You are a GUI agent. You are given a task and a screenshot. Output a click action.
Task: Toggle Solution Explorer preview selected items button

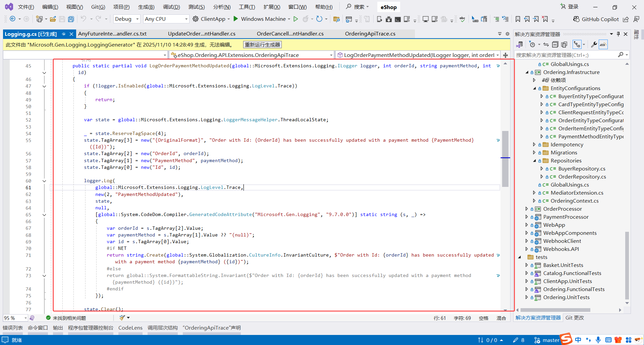pyautogui.click(x=603, y=45)
